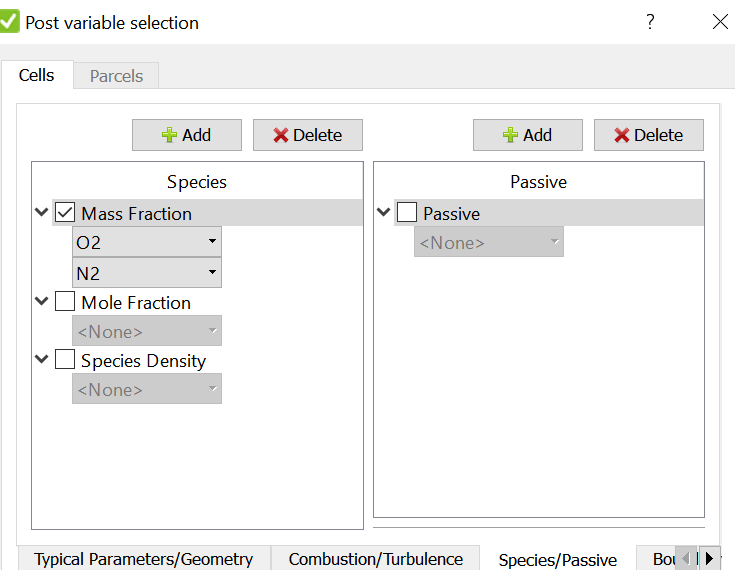
Task: Tick the Passive checkbox
Action: pyautogui.click(x=406, y=212)
